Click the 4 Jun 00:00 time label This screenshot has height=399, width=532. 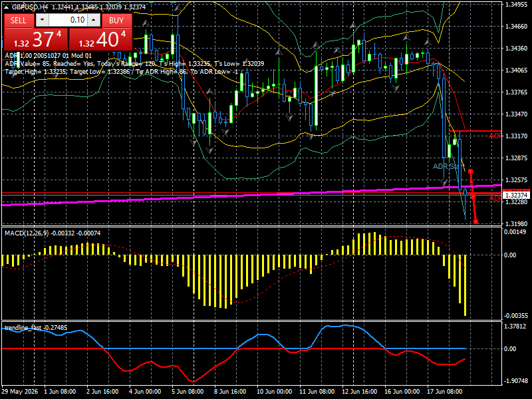pyautogui.click(x=145, y=392)
